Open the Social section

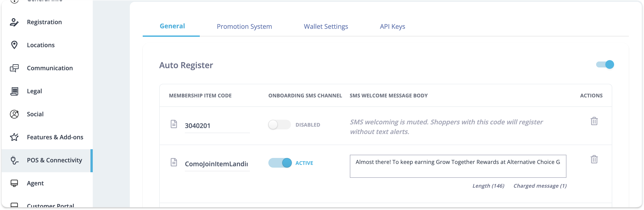(x=47, y=114)
